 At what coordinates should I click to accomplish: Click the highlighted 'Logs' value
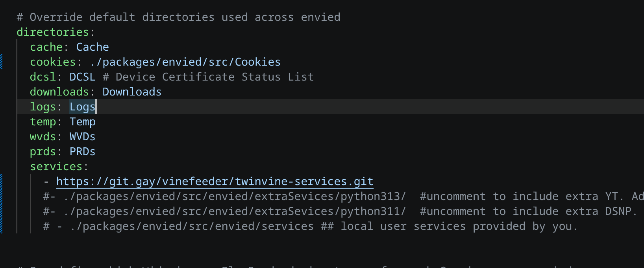82,107
